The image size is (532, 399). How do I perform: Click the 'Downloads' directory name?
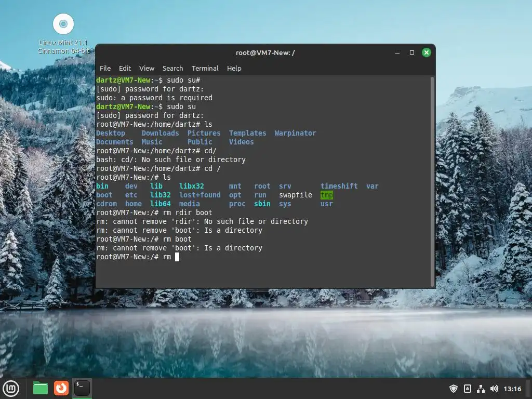pos(160,133)
